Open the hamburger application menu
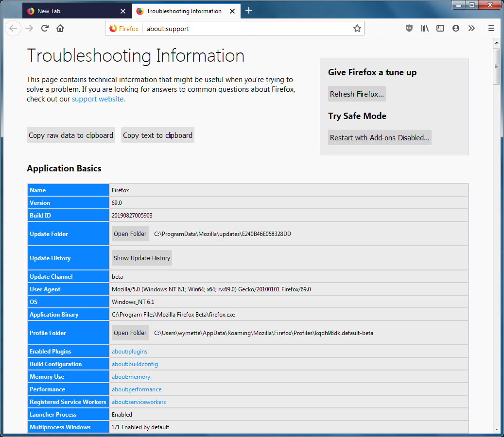This screenshot has width=504, height=437. pyautogui.click(x=491, y=28)
